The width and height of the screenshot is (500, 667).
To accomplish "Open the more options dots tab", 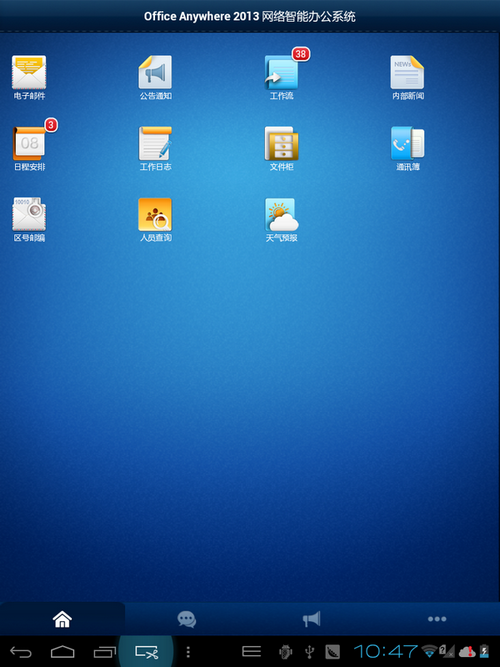I will point(437,619).
